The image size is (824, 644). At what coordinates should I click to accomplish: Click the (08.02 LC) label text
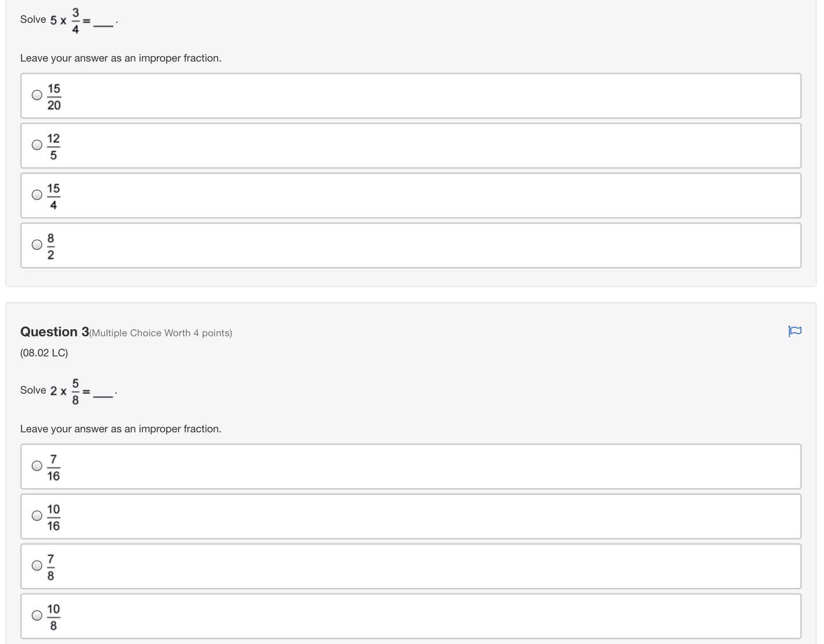point(44,353)
